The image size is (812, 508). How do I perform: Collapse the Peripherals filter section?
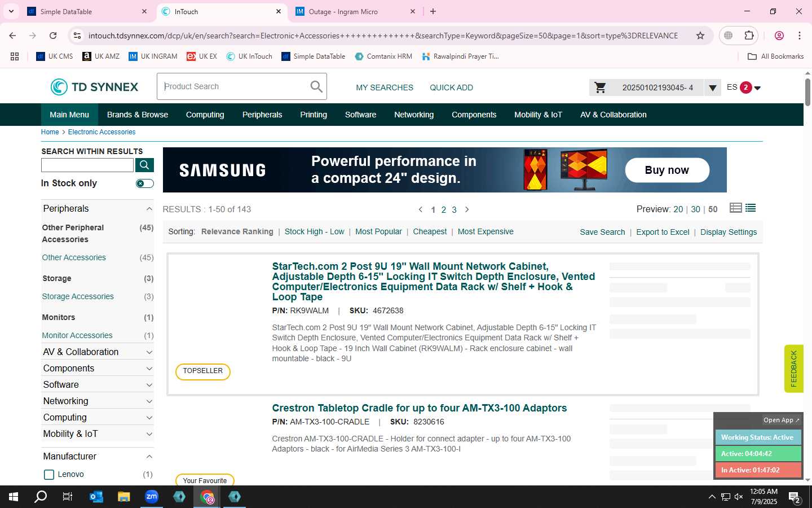click(x=149, y=209)
